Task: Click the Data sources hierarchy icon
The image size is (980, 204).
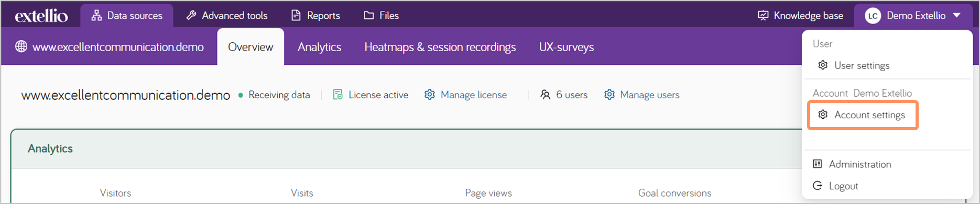Action: click(x=96, y=16)
